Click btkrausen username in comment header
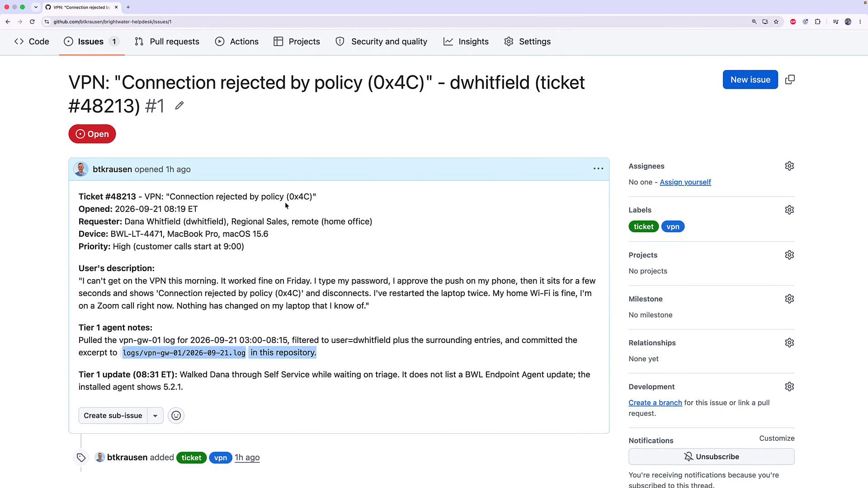 (112, 169)
